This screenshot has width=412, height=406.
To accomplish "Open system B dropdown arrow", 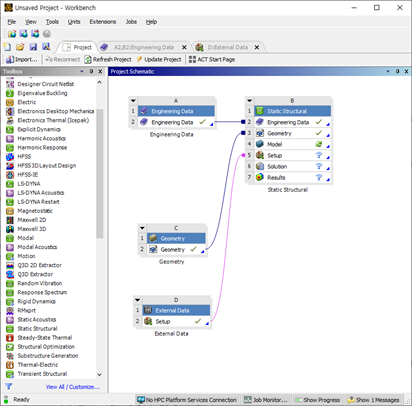I will [249, 101].
